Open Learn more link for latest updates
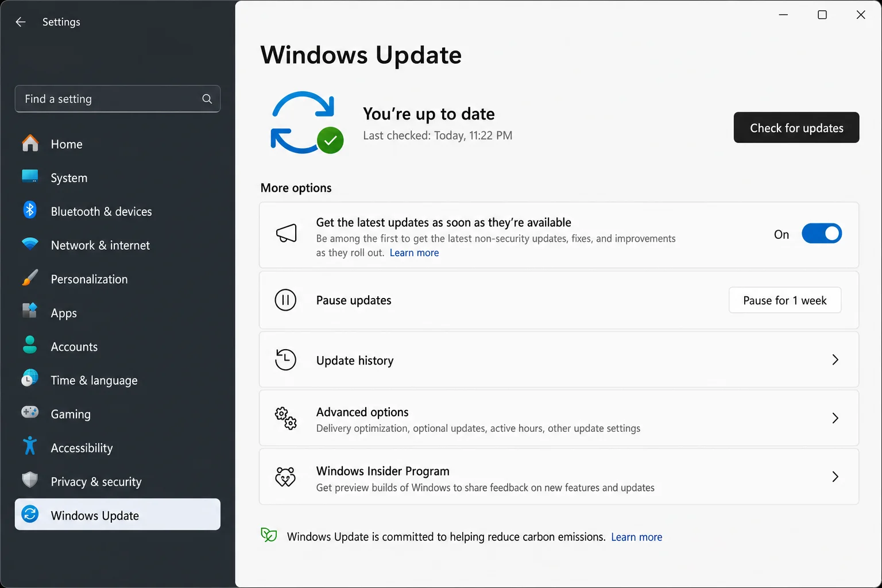The image size is (882, 588). point(414,253)
